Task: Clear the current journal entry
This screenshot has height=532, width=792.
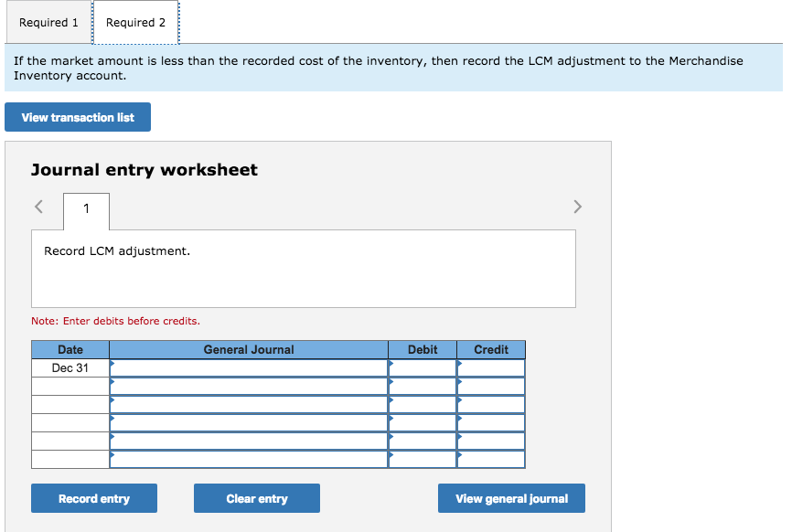Action: (x=256, y=498)
